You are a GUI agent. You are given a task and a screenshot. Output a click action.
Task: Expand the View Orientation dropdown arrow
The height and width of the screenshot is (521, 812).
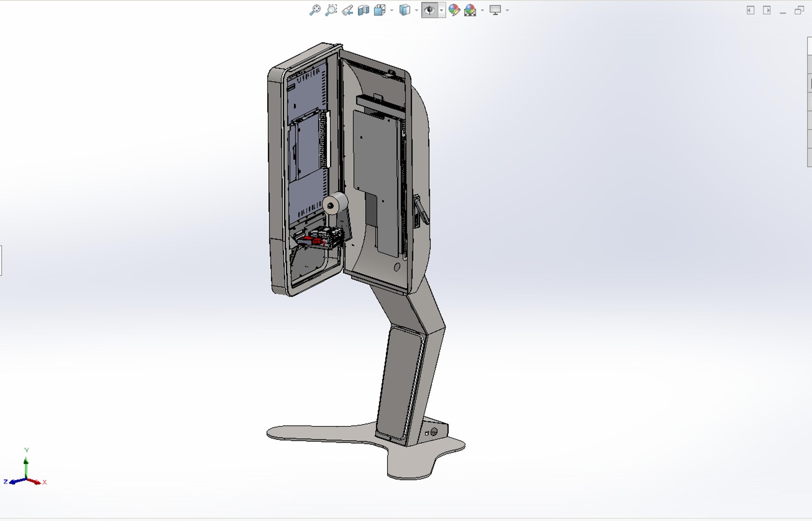[392, 11]
